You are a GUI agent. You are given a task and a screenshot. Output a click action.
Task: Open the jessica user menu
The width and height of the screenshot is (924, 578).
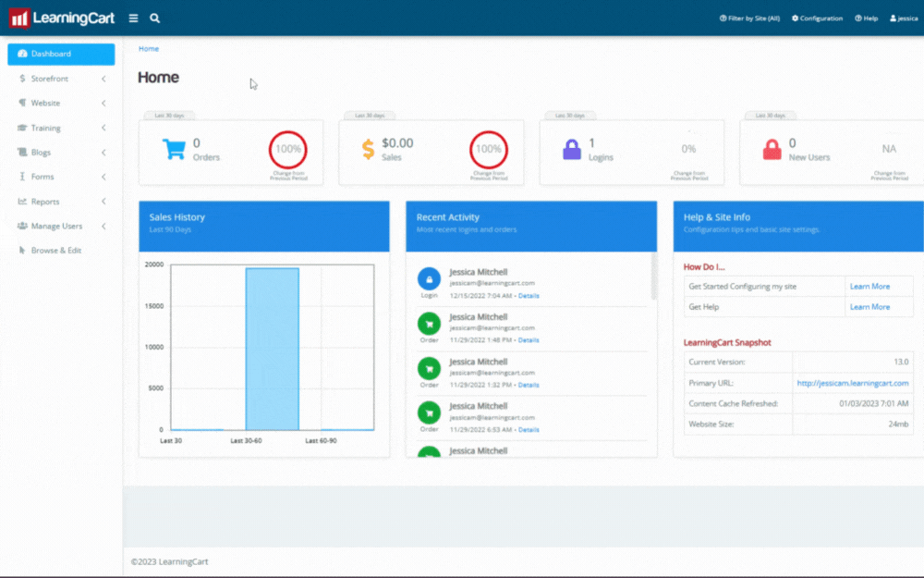[x=904, y=18]
